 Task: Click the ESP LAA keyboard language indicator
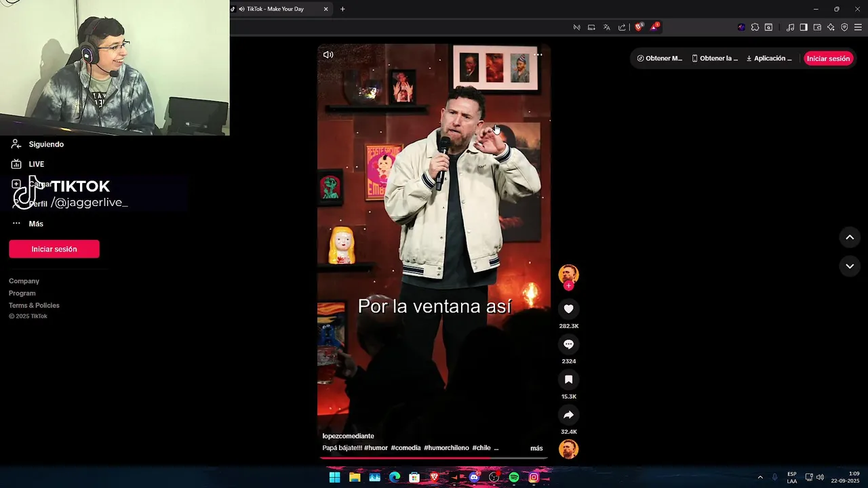pos(792,477)
